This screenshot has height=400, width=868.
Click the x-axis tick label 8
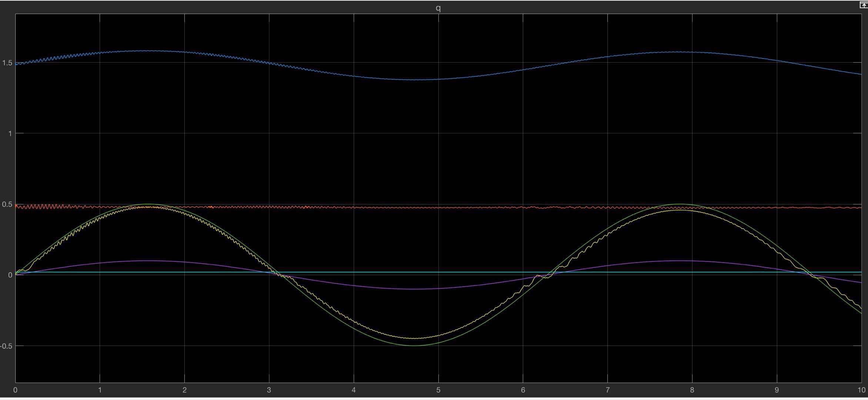pos(692,390)
